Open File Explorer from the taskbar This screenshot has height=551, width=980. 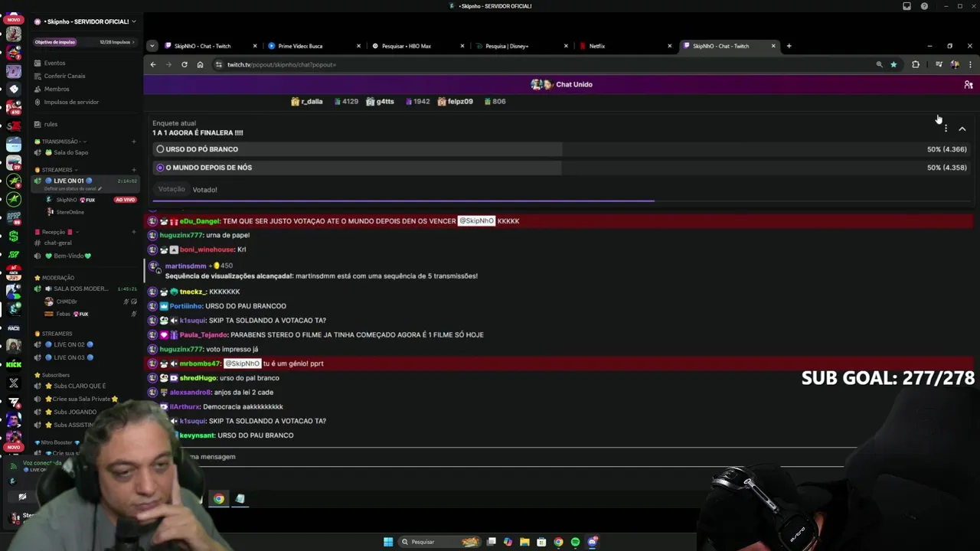click(524, 542)
